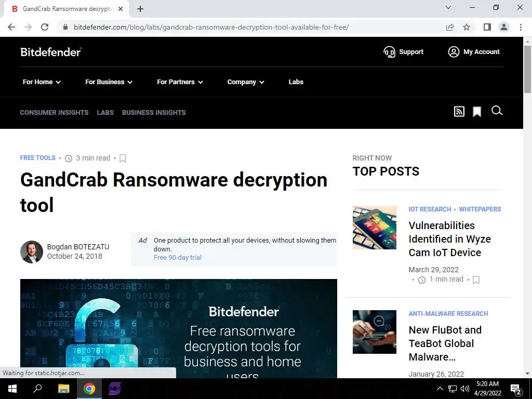532x399 pixels.
Task: Open Chrome three-dot menu
Action: click(521, 27)
